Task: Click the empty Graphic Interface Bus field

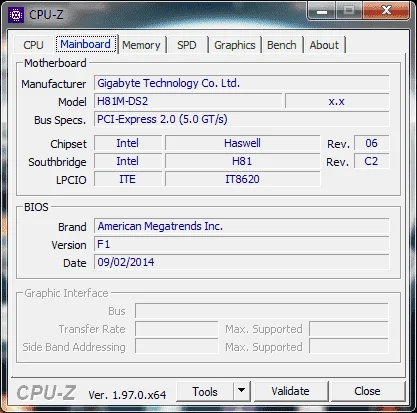Action: click(x=262, y=311)
